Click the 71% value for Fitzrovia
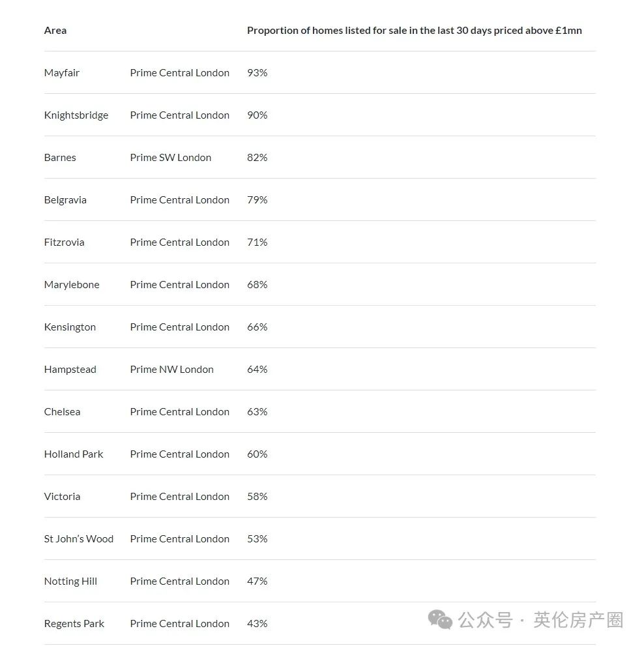The width and height of the screenshot is (644, 646). pos(257,242)
